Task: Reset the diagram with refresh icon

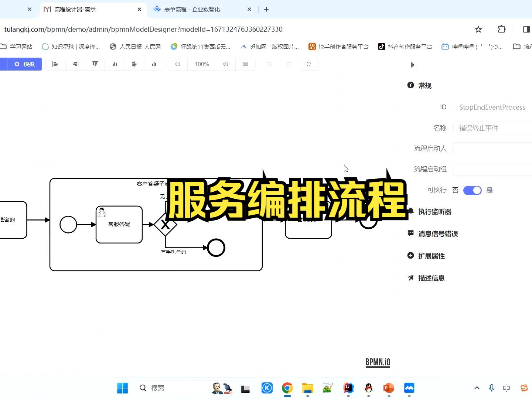Action: (308, 64)
